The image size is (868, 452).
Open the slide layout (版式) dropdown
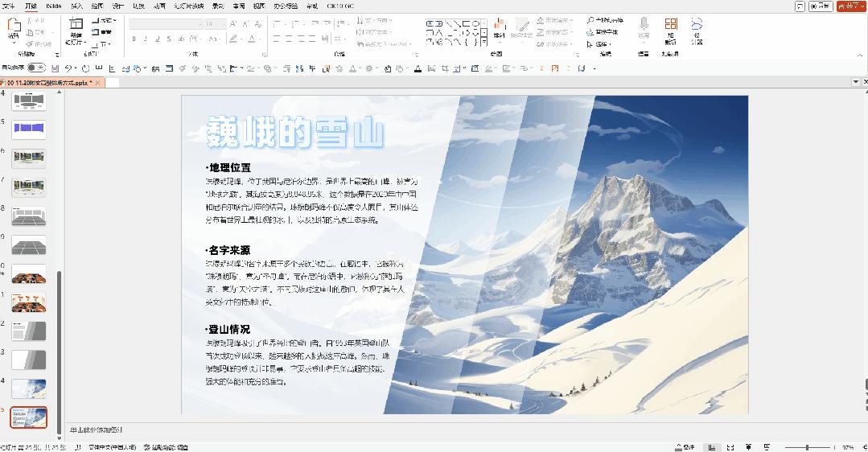(104, 20)
